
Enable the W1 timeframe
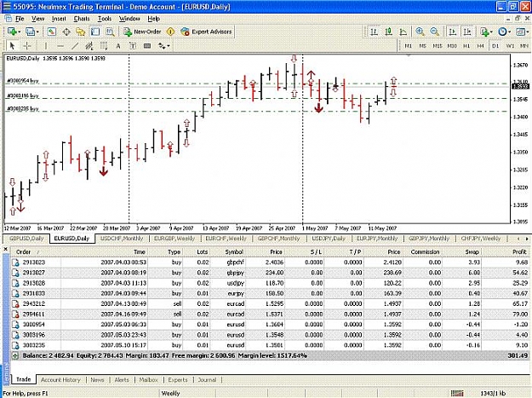point(510,45)
